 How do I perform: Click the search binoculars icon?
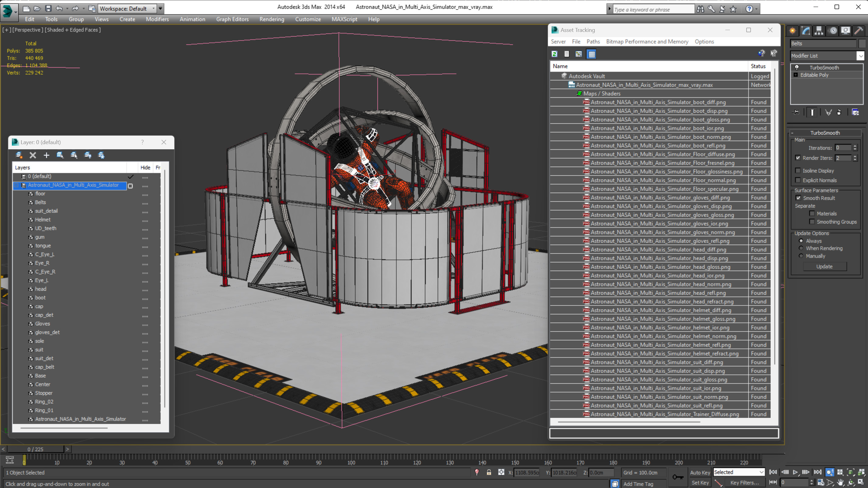tap(701, 9)
